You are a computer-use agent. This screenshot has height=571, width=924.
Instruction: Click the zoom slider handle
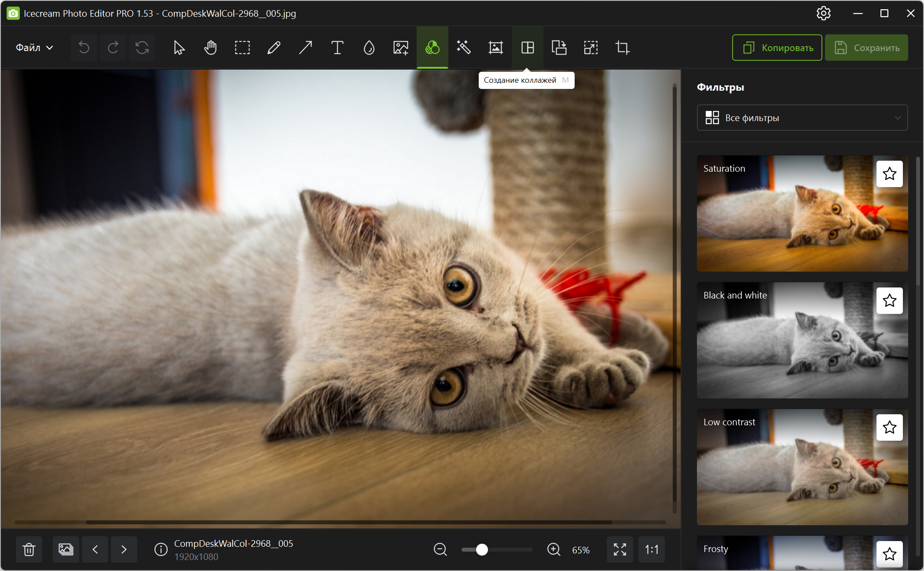coord(482,549)
